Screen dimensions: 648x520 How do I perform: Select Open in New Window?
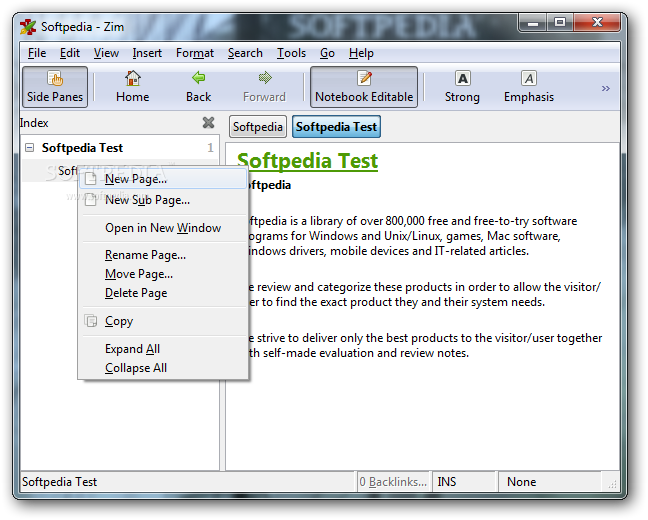point(164,228)
